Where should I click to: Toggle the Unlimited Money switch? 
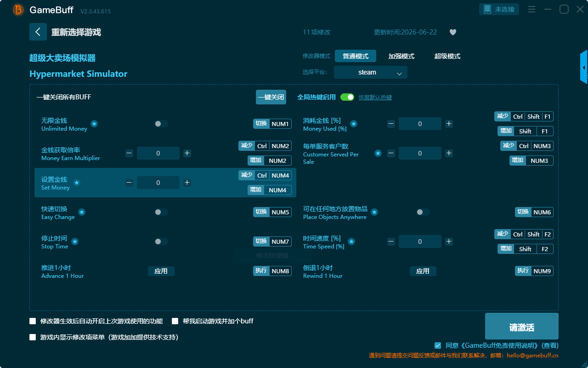click(x=161, y=124)
